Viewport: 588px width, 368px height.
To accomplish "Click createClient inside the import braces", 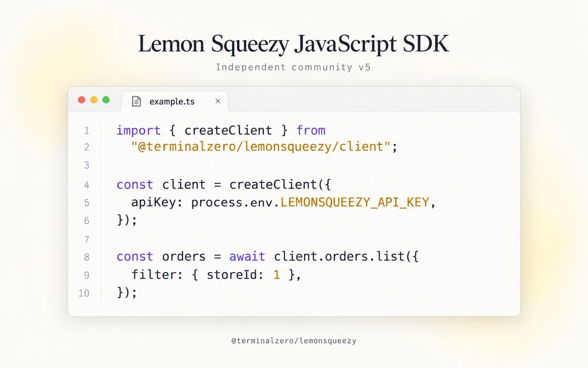I will (x=228, y=131).
